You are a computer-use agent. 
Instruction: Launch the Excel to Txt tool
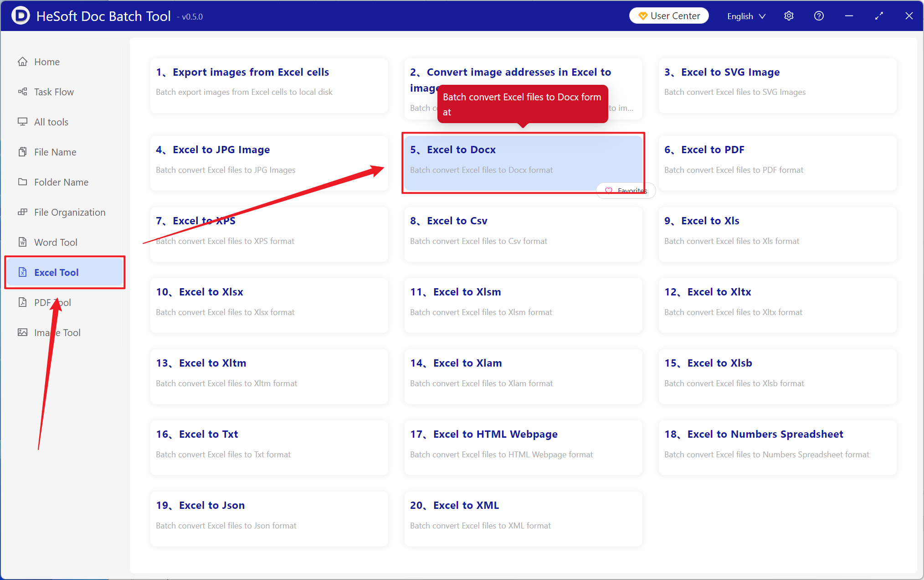(x=269, y=448)
